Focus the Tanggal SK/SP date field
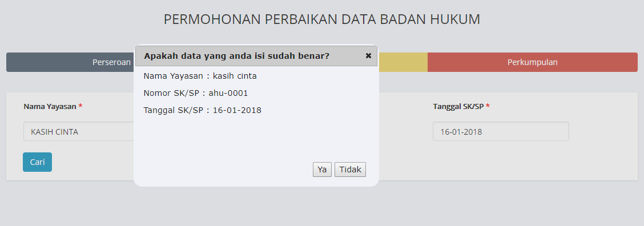The height and width of the screenshot is (226, 644). point(501,131)
